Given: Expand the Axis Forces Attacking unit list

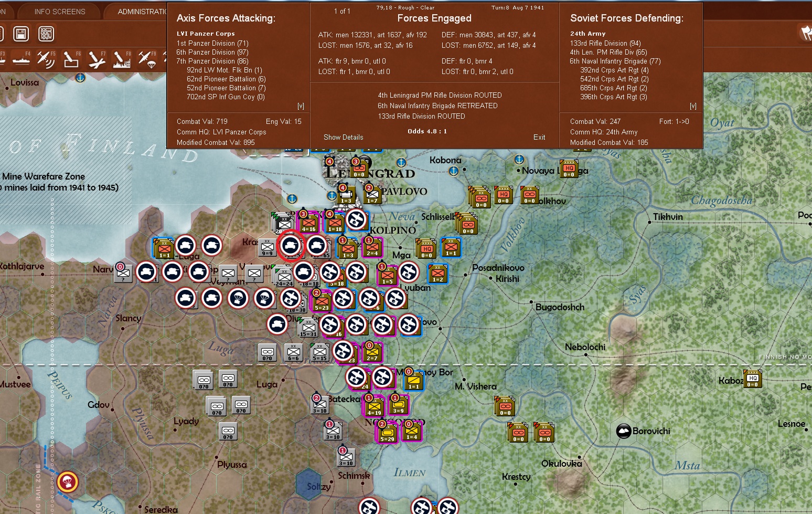Looking at the screenshot, I should click(301, 106).
